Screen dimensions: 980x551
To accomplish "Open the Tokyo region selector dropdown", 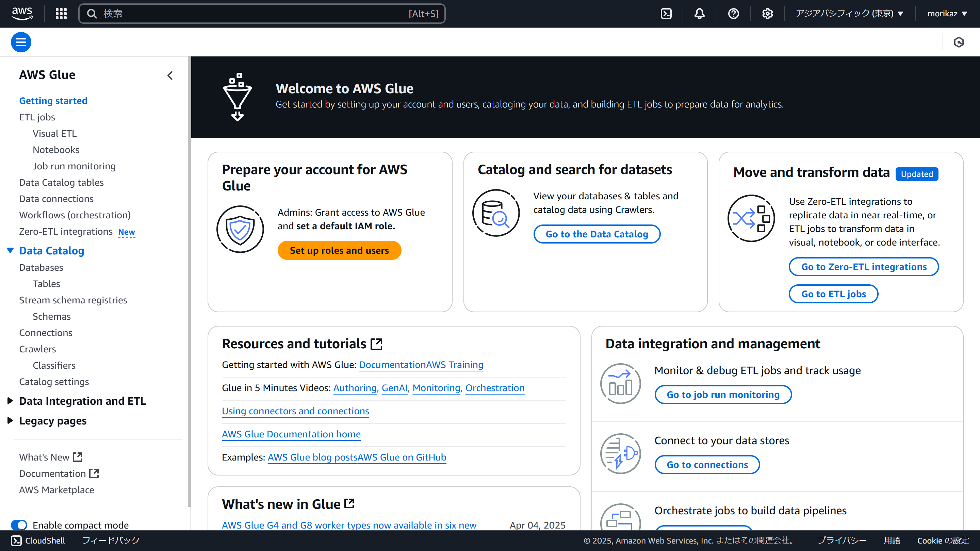I will coord(849,14).
